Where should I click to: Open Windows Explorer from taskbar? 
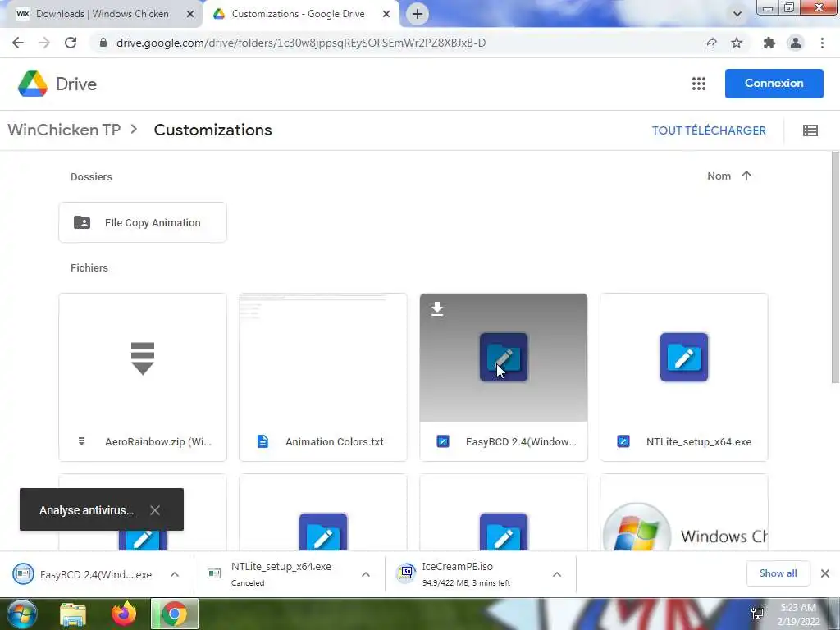72,614
